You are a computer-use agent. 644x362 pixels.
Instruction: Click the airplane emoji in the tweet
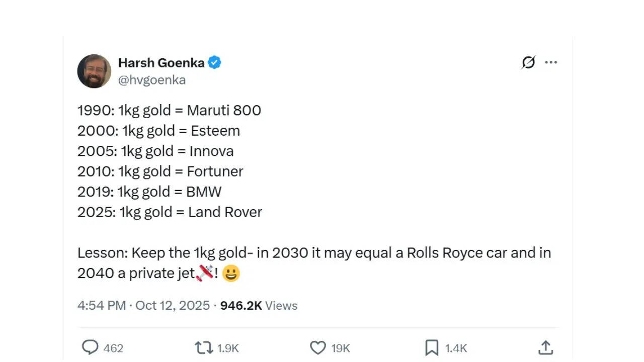pyautogui.click(x=205, y=273)
